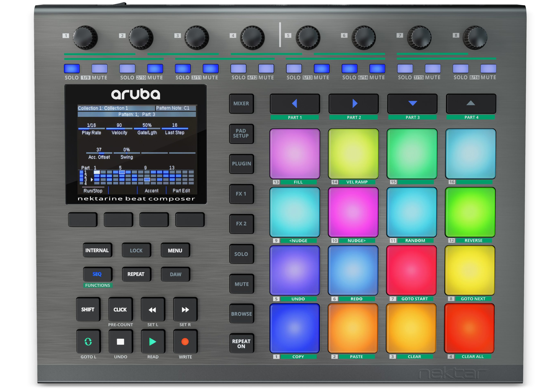
Task: Tap magenta pad 10 NUDGE>
Action: point(353,212)
